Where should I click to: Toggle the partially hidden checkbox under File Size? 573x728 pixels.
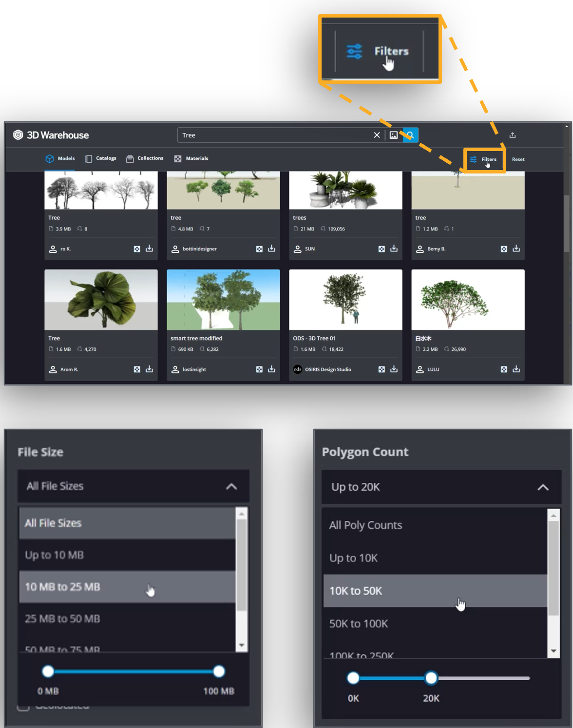23,707
